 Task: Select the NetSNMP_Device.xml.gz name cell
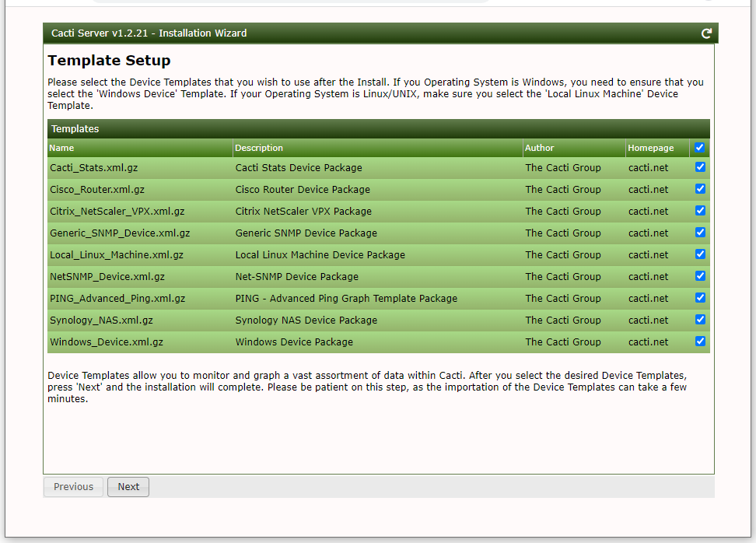(140, 277)
